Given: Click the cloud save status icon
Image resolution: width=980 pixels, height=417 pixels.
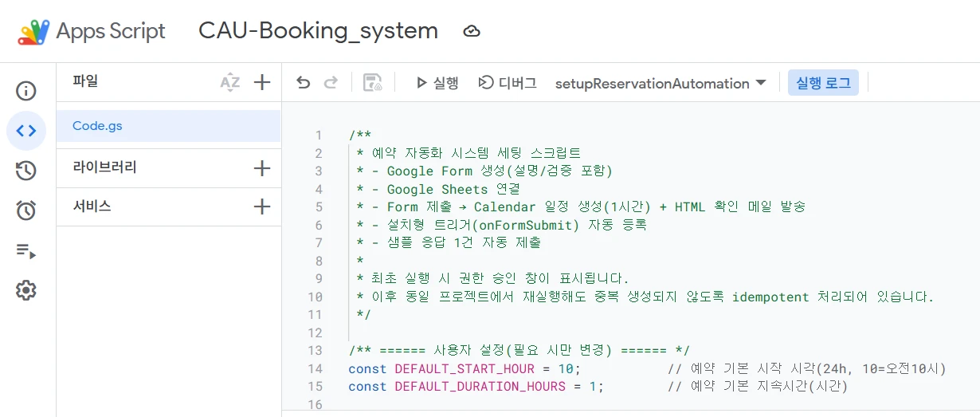Looking at the screenshot, I should point(472,31).
